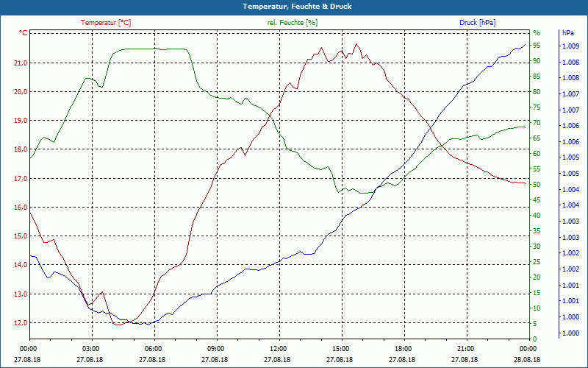Click the '28.08.18' date label
588x368 pixels.
pyautogui.click(x=527, y=360)
